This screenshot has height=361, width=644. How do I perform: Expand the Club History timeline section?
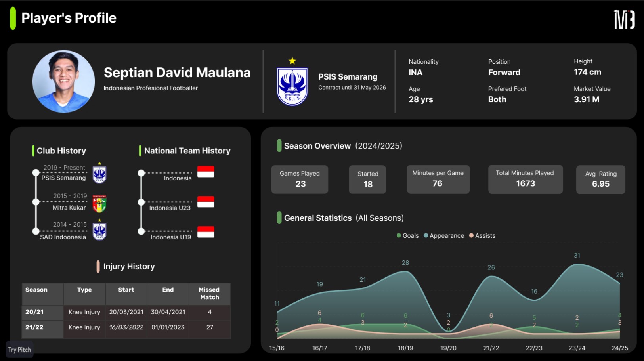point(61,151)
